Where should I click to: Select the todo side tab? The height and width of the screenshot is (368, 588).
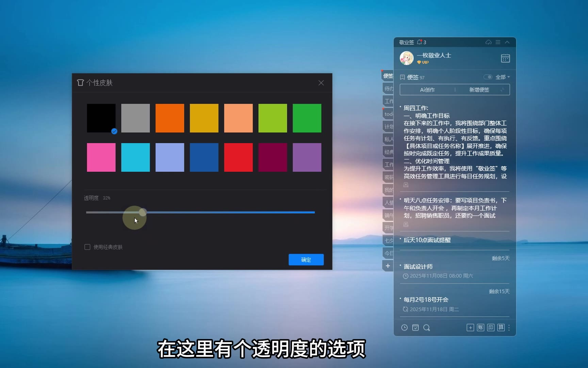pyautogui.click(x=388, y=114)
